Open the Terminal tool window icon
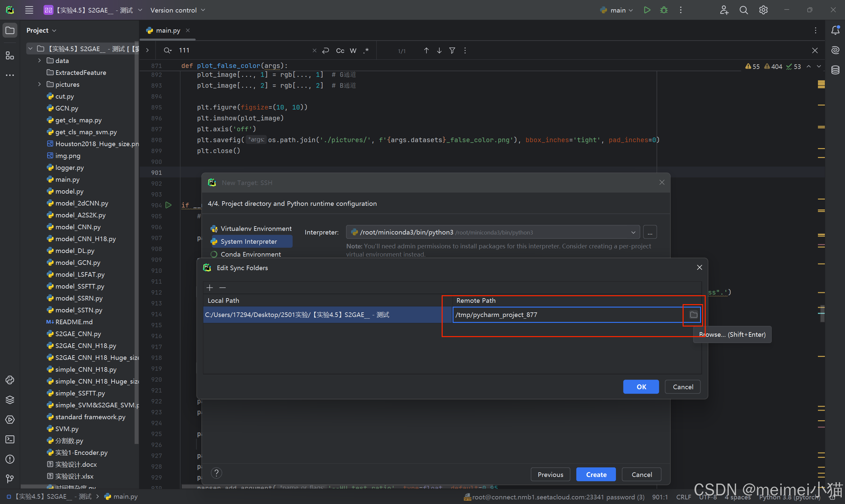Image resolution: width=845 pixels, height=504 pixels. click(x=10, y=439)
